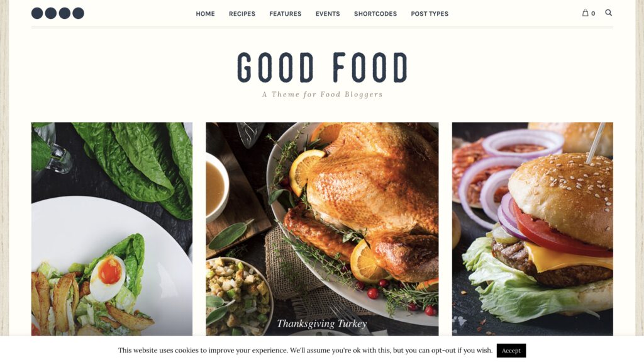The image size is (644, 362).
Task: Click the 'A Theme for Food Bloggers' tagline
Action: [323, 94]
